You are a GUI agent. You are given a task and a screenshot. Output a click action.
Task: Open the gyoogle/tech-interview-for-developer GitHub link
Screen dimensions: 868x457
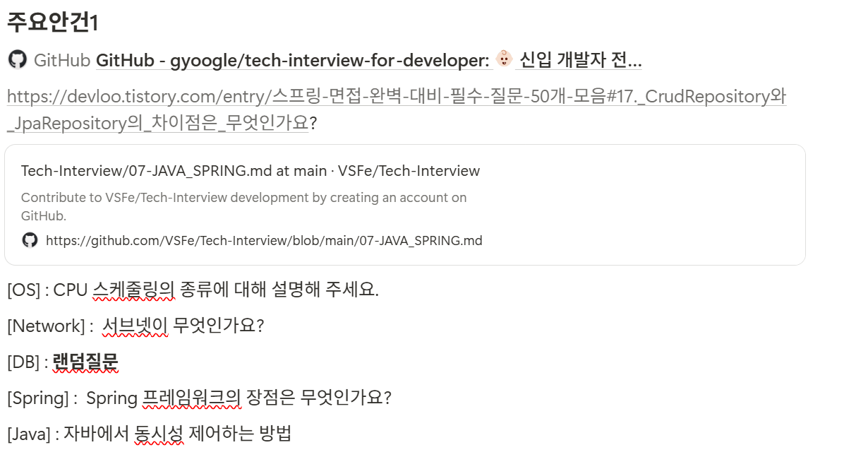pyautogui.click(x=369, y=60)
